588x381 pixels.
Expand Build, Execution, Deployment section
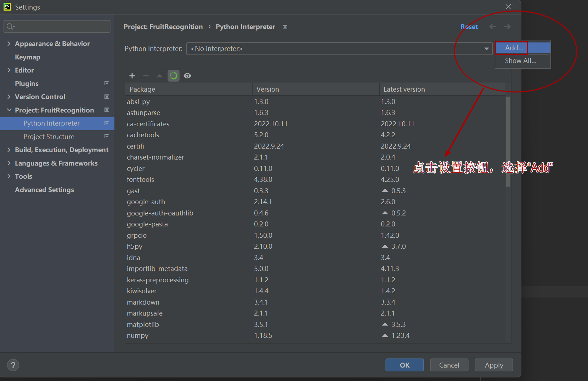[9, 150]
